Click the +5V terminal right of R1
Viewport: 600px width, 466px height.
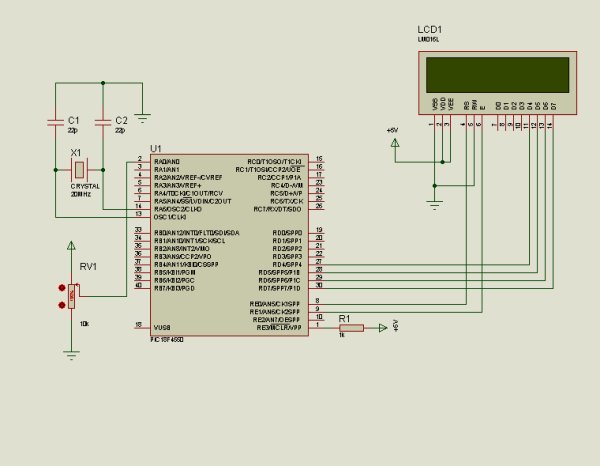point(383,328)
